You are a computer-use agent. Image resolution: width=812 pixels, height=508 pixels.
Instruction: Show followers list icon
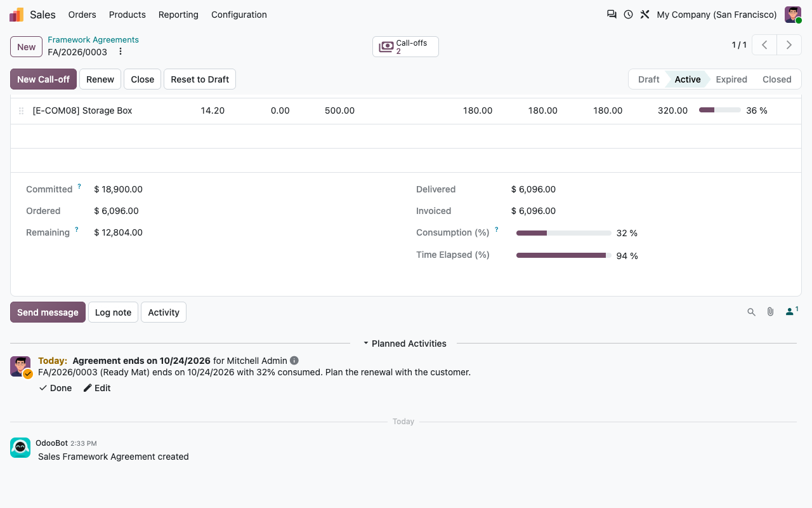pyautogui.click(x=791, y=311)
